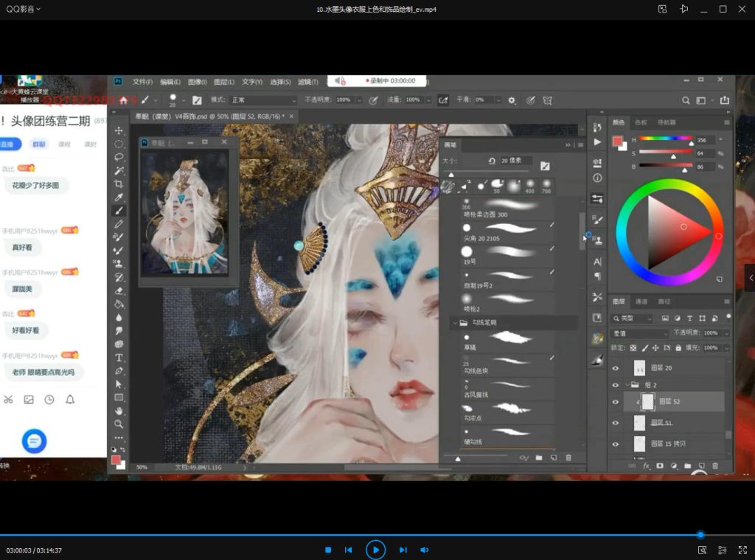The width and height of the screenshot is (755, 560).
Task: Select the Zoom magnifier tool
Action: click(x=119, y=424)
